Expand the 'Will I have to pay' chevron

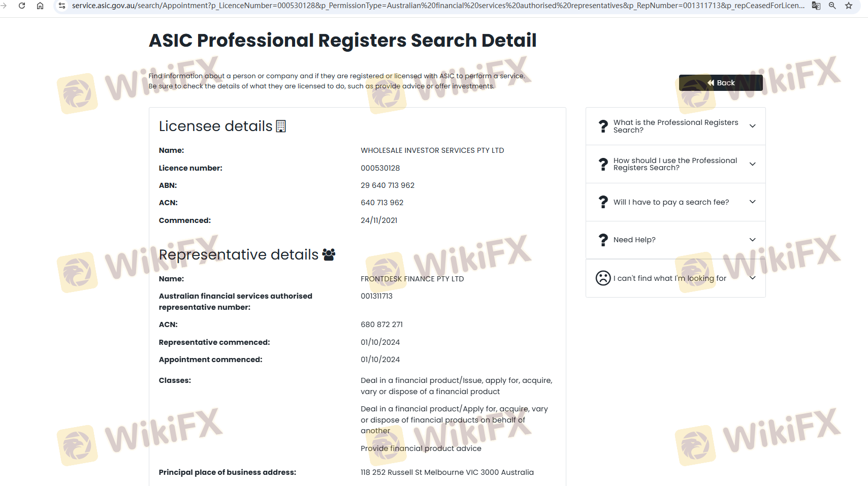tap(752, 202)
